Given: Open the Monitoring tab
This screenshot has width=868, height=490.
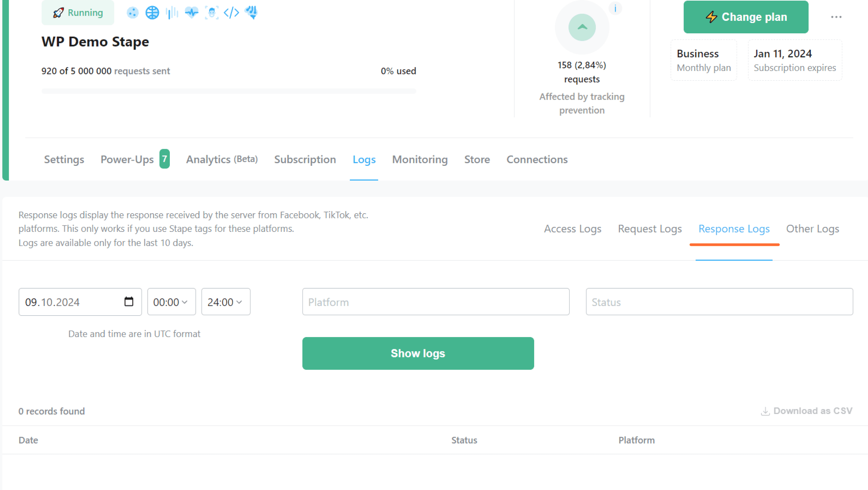Looking at the screenshot, I should (x=420, y=159).
